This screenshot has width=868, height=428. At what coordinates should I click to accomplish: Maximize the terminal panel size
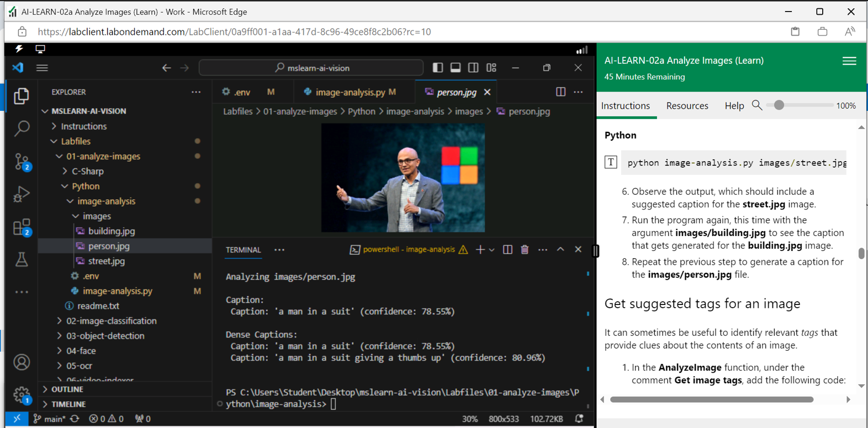coord(560,249)
